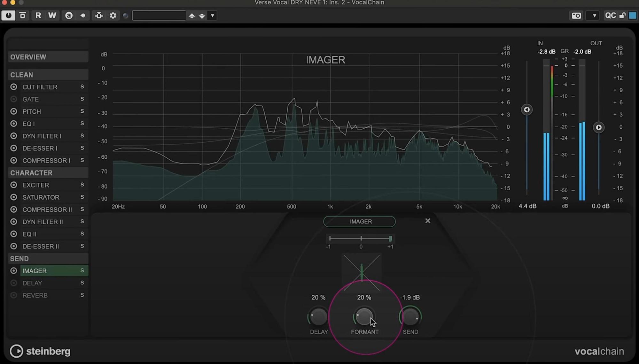Enable the GATE module power button
Viewport: 639px width, 364px height.
13,99
